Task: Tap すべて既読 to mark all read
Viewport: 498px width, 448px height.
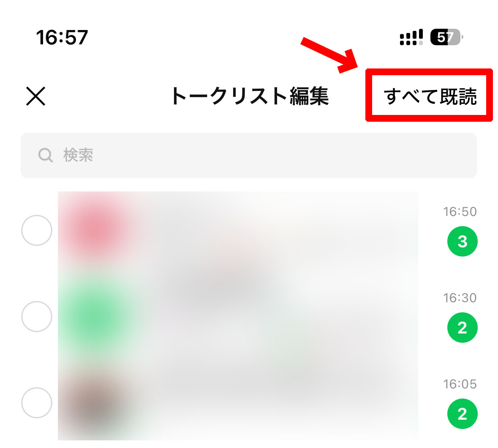Action: (x=430, y=96)
